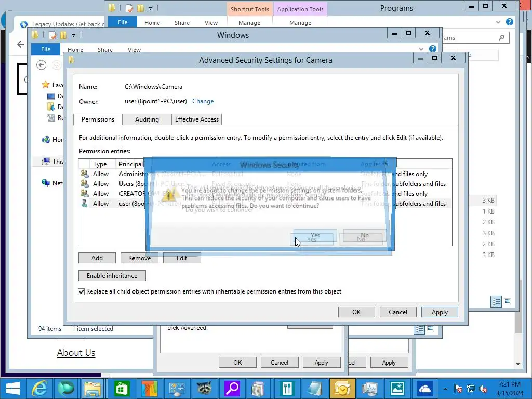Open Share tab in Programs window

[182, 23]
